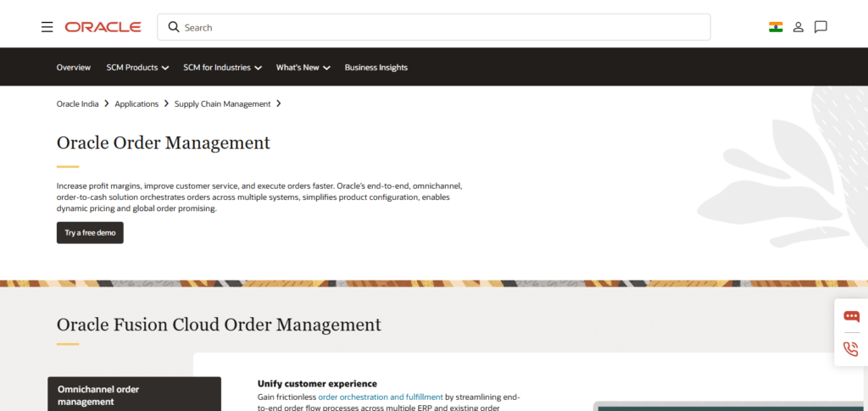
Task: Follow the Oracle India breadcrumb
Action: (77, 104)
